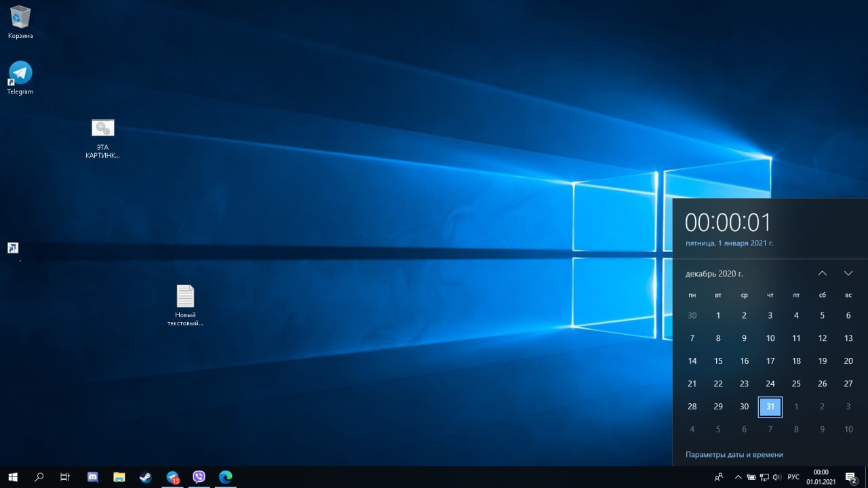This screenshot has height=488, width=868.
Task: Select the Telegram desktop shortcut
Action: pyautogui.click(x=20, y=78)
